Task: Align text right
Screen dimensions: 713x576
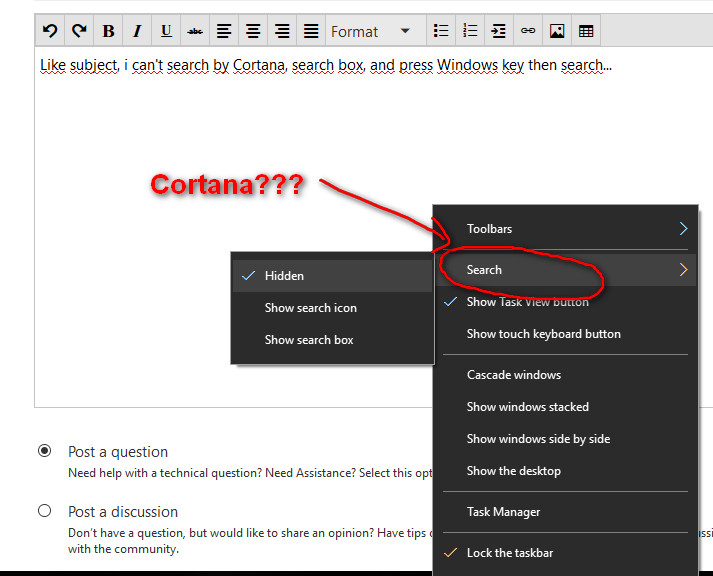Action: click(282, 31)
